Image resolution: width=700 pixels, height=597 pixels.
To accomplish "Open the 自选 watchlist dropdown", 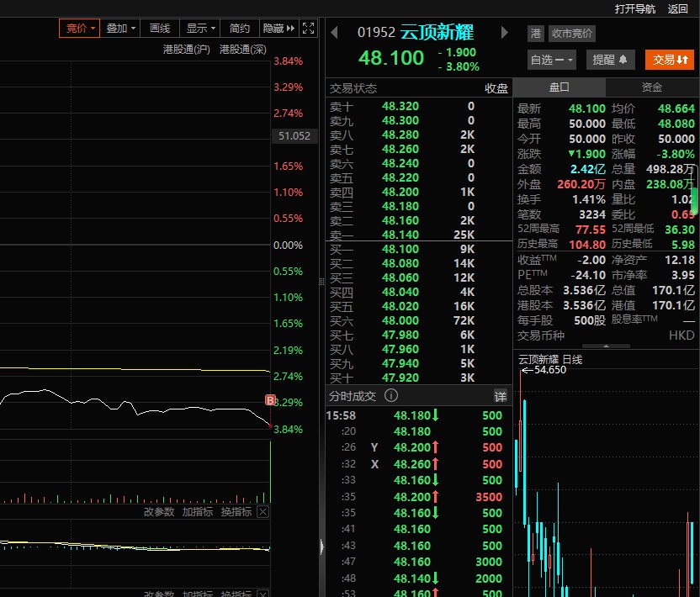I will coord(552,60).
